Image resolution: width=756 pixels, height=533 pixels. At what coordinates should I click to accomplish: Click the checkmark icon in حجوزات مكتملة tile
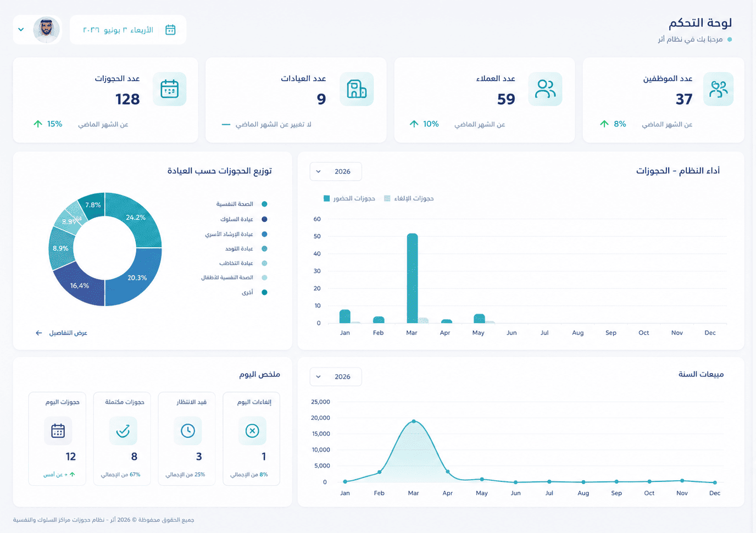coord(123,431)
